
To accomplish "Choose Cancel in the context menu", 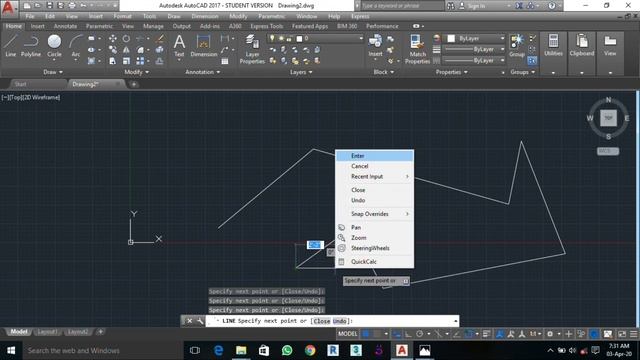I will [x=374, y=166].
